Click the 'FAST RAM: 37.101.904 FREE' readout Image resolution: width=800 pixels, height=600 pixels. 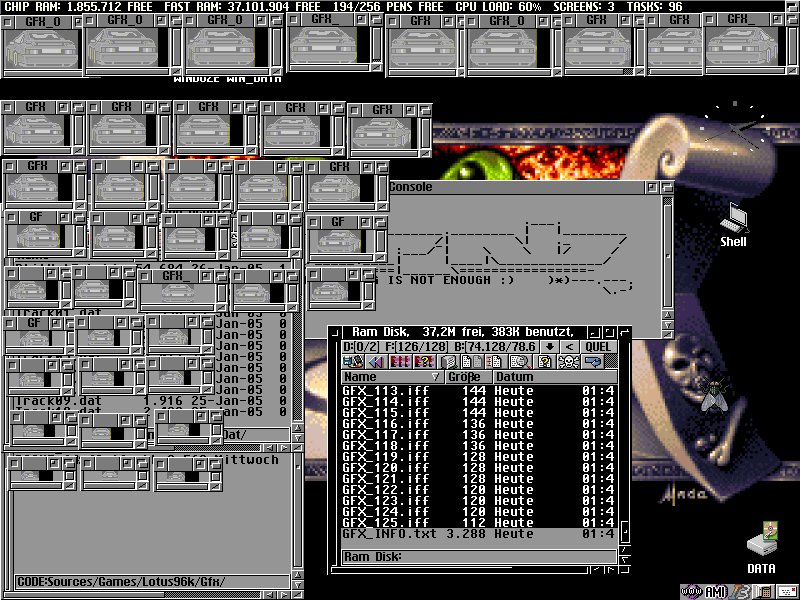coord(242,7)
